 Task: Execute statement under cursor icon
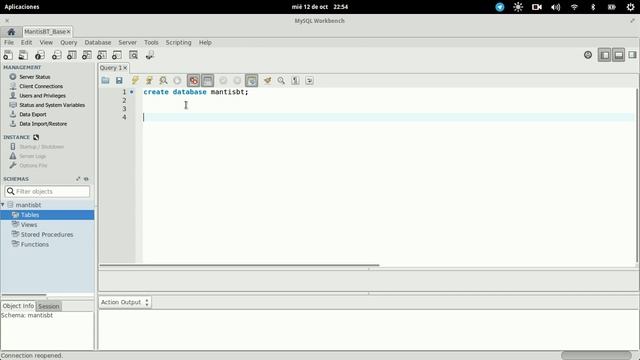[x=149, y=80]
